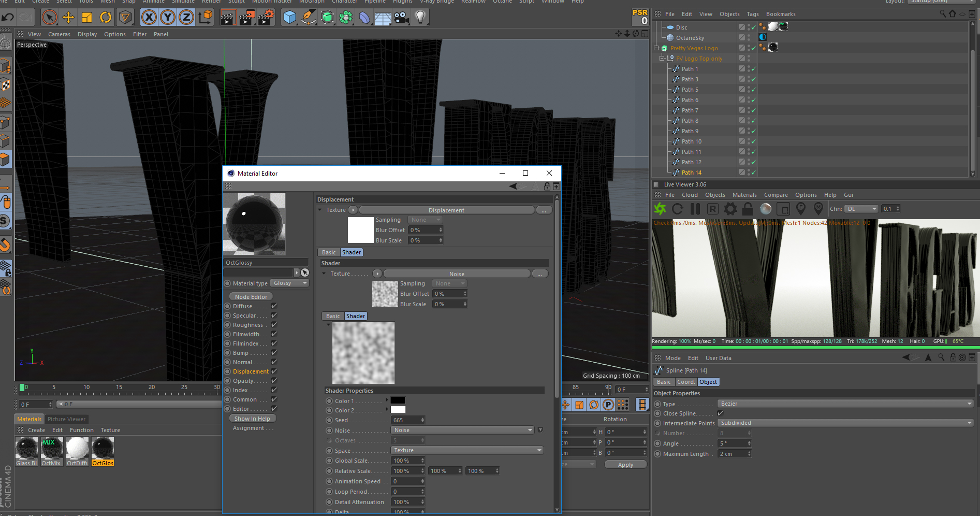Click the Live Viewer lock resolution icon

(x=748, y=209)
